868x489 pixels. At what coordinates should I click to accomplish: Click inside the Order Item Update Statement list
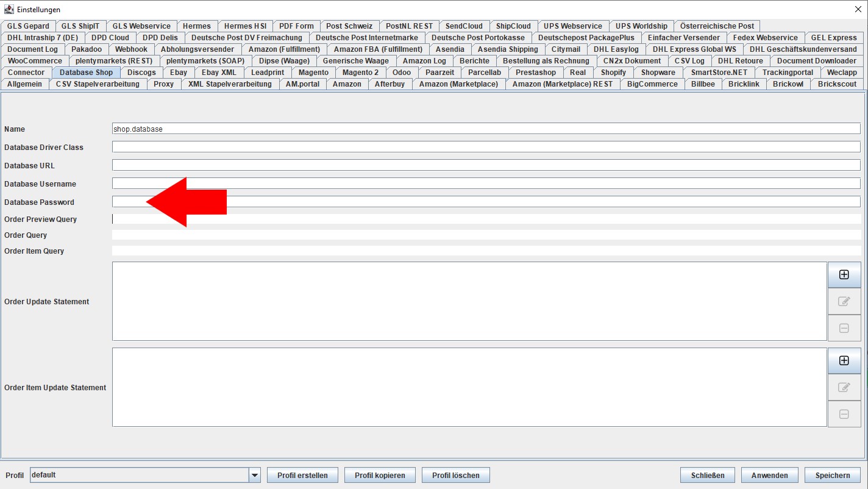point(469,387)
